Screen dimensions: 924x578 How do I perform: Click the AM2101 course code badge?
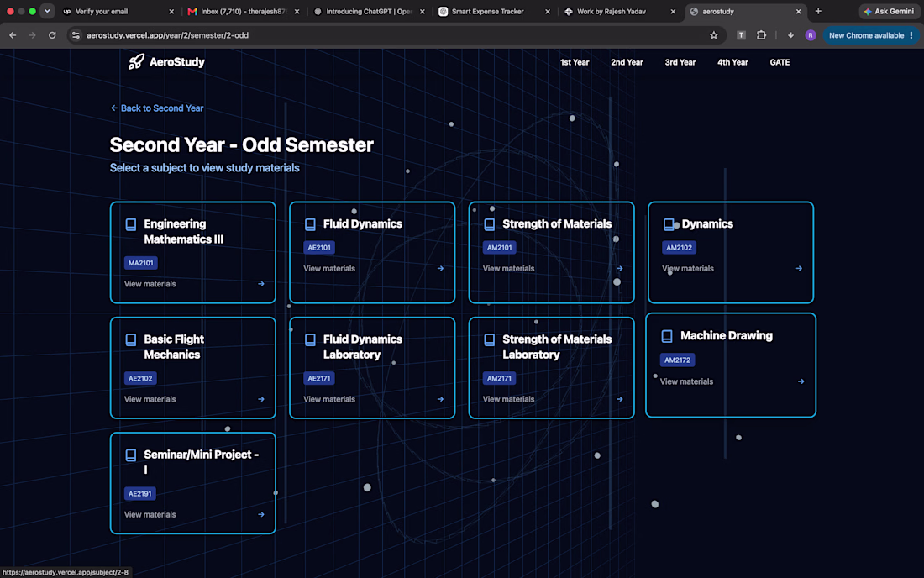499,248
